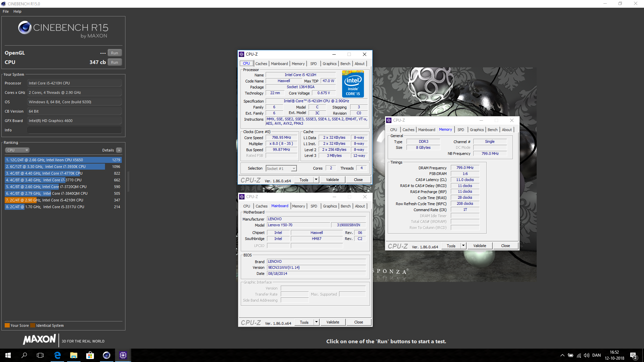Switch to Graphics tab in CPU-Z Mainboard window

(x=330, y=206)
